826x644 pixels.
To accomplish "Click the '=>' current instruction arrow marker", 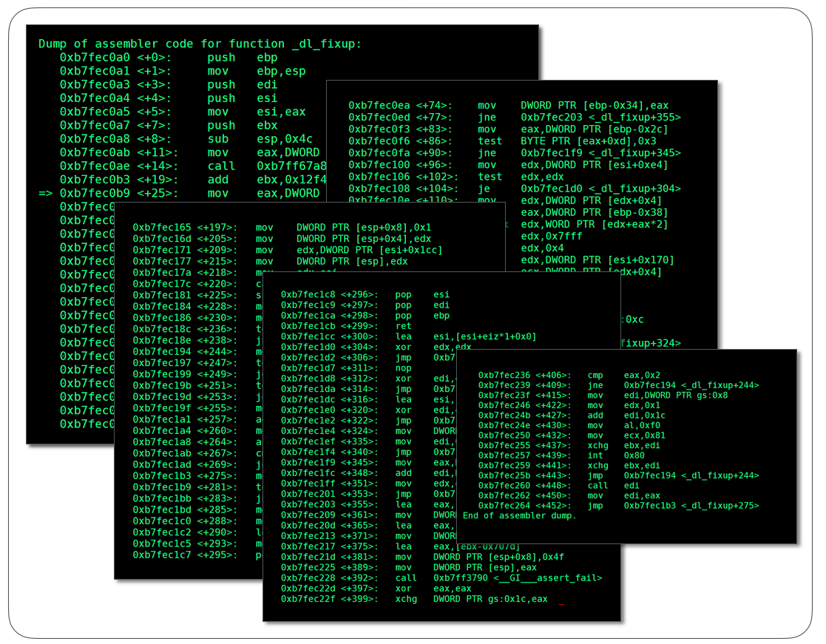I will 46,194.
